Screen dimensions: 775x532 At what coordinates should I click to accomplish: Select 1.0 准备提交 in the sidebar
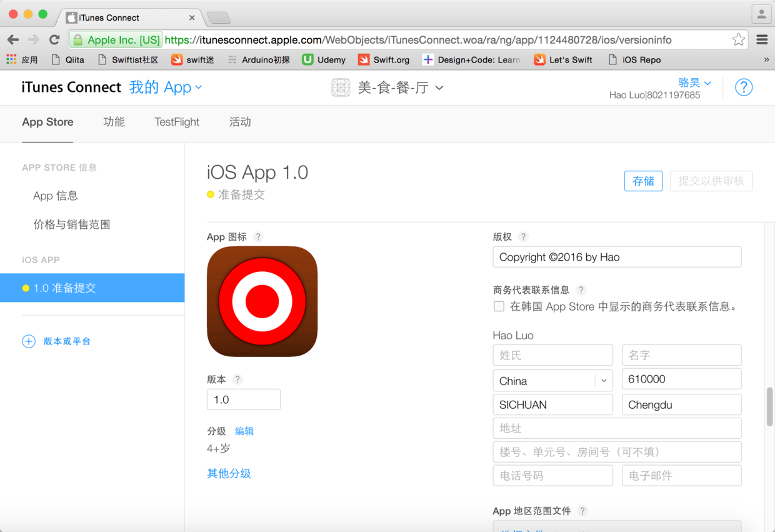pos(92,288)
